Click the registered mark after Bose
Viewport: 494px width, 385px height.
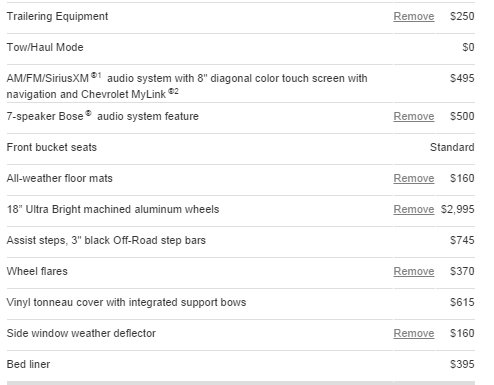[88, 113]
